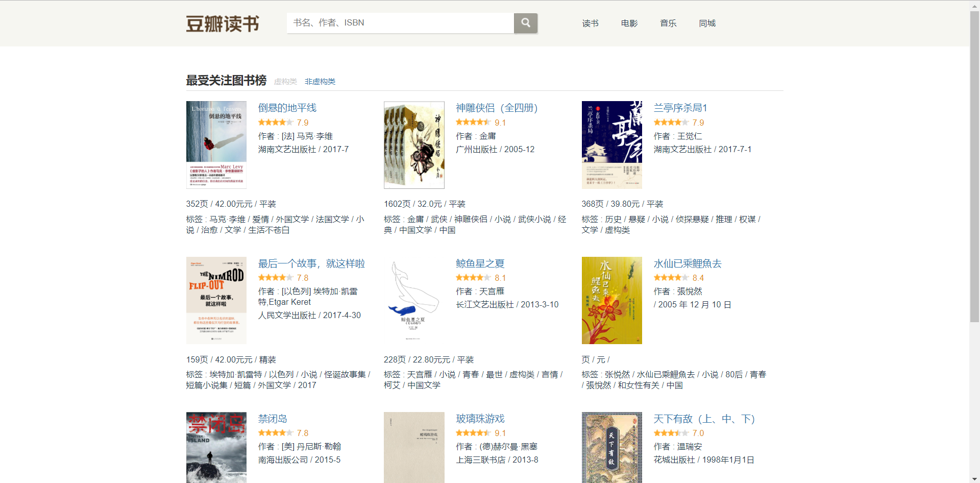Click the 7.0 score of 天下有敌
980x483 pixels.
tap(698, 433)
